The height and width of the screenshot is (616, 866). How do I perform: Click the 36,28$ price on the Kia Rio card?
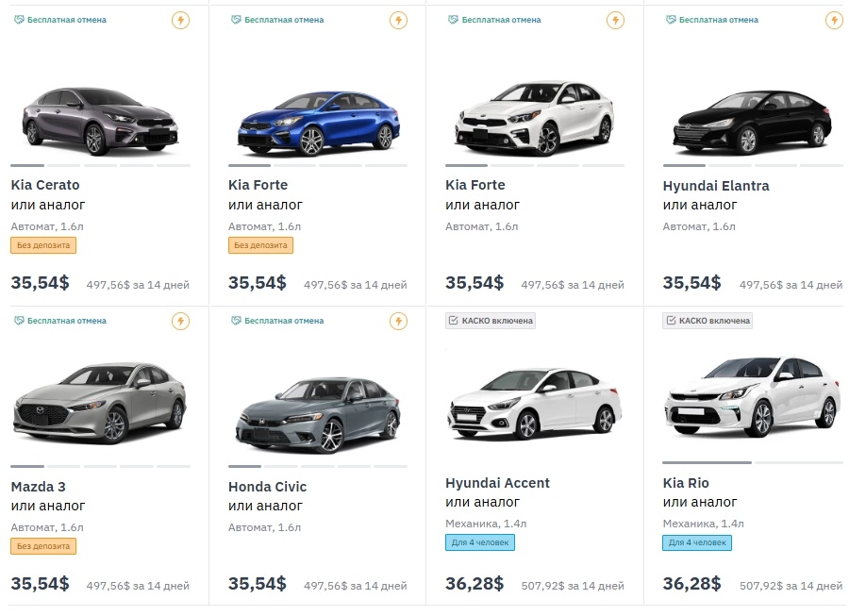coord(691,584)
